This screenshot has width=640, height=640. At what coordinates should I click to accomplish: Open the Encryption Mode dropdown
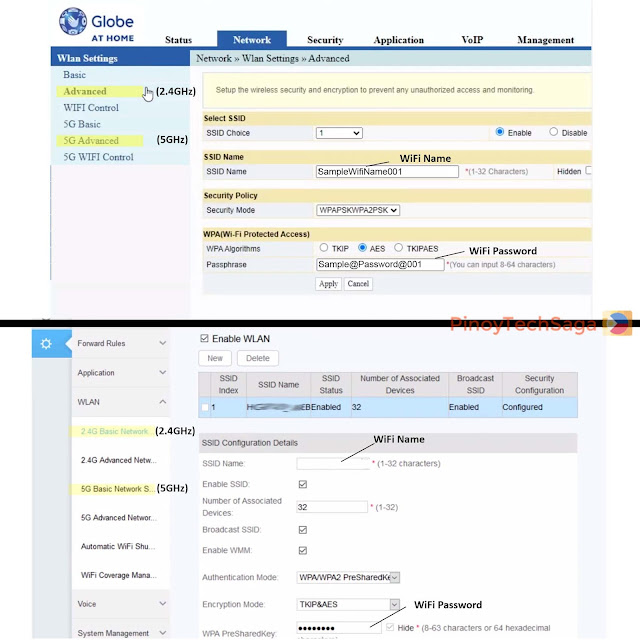click(x=348, y=604)
